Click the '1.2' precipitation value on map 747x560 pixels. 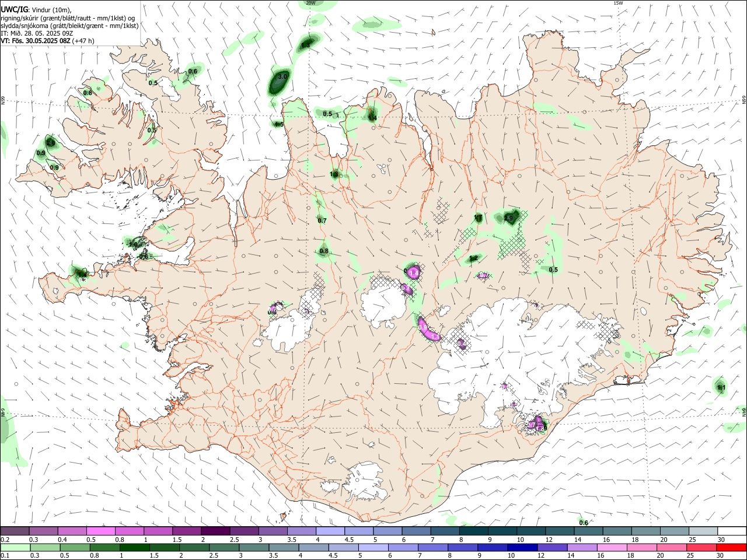click(x=474, y=258)
